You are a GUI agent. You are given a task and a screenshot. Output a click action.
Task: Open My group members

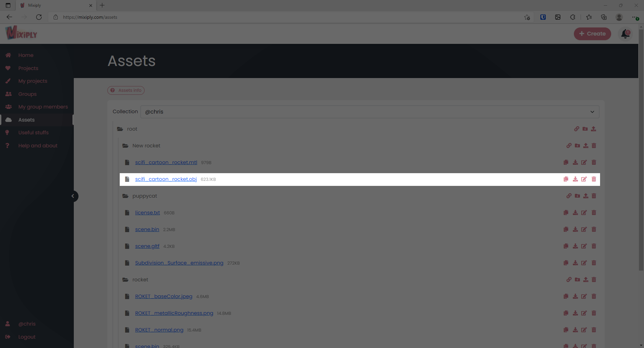click(43, 107)
